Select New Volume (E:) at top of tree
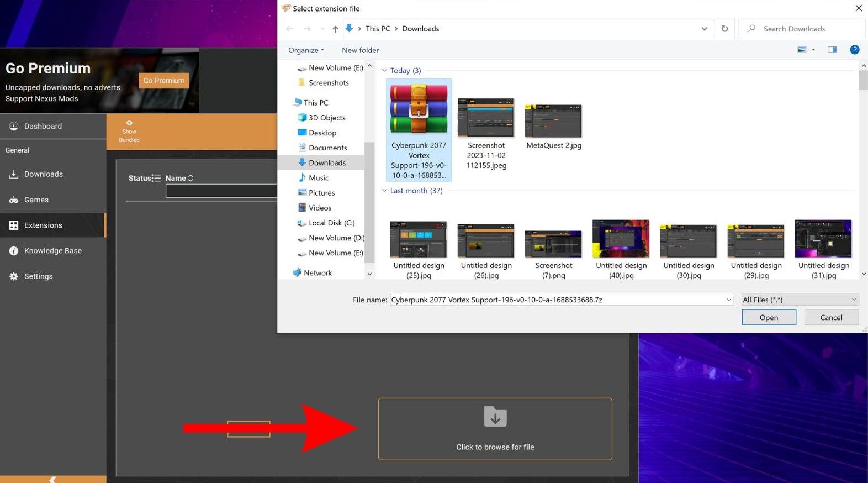Viewport: 868px width, 483px height. point(330,68)
